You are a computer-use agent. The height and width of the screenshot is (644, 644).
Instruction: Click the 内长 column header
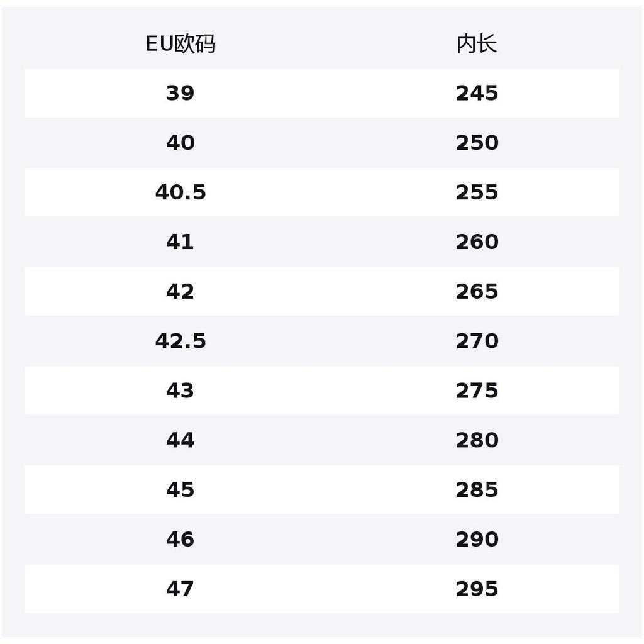(477, 44)
